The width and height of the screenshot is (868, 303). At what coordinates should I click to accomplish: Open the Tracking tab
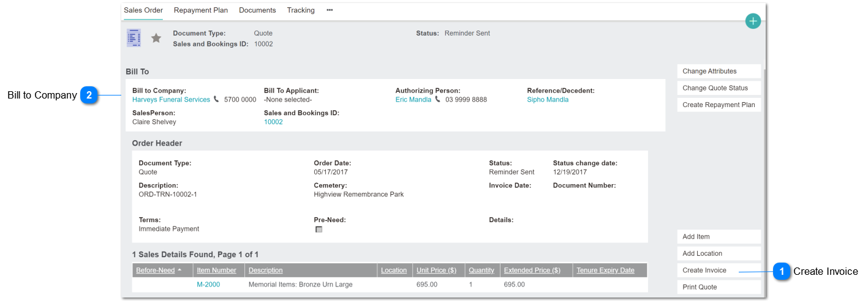tap(301, 10)
